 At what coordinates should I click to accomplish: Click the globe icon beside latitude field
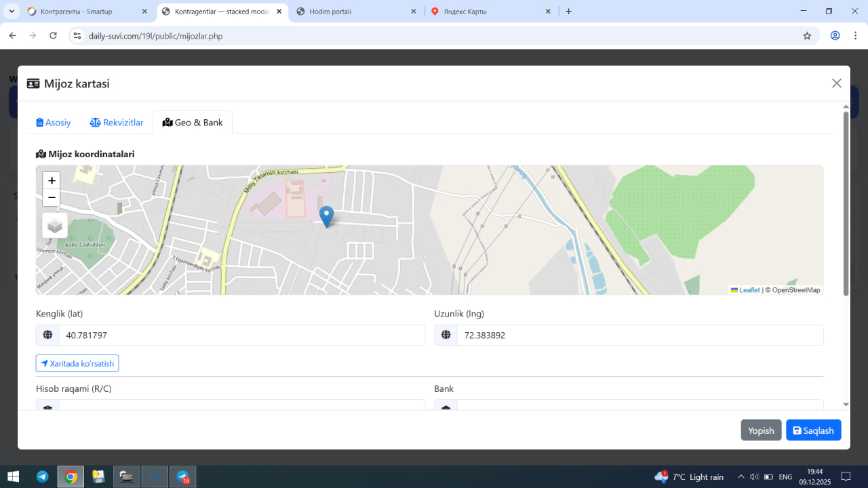[47, 335]
